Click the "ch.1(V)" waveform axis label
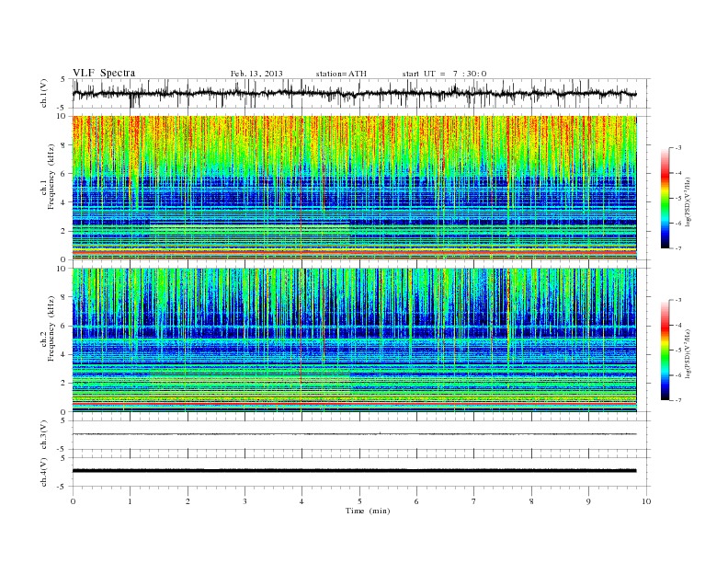Viewport: 728px width, 563px height. 43,93
